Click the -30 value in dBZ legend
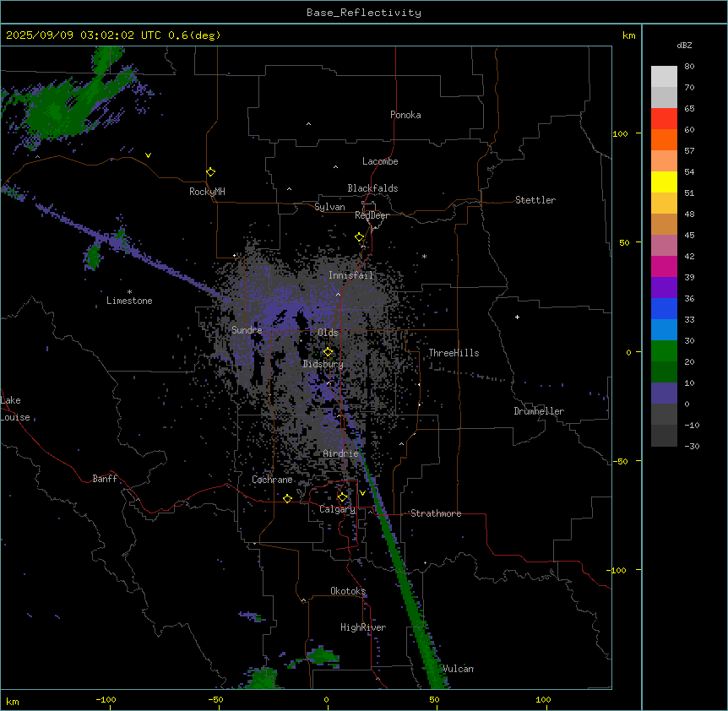The width and height of the screenshot is (728, 711). click(692, 446)
